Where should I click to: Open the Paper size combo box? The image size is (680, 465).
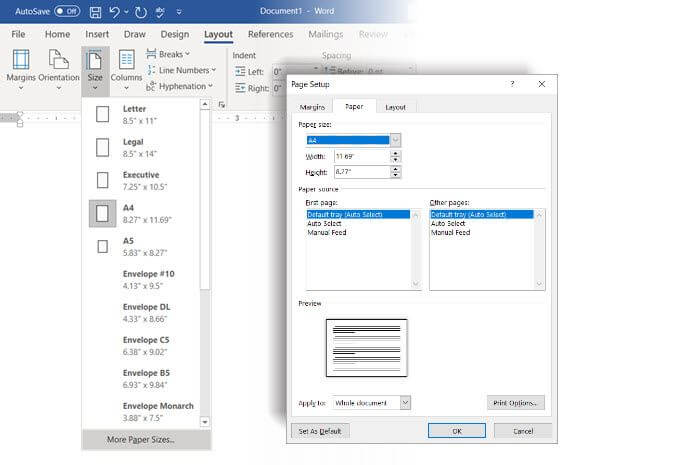(x=353, y=140)
